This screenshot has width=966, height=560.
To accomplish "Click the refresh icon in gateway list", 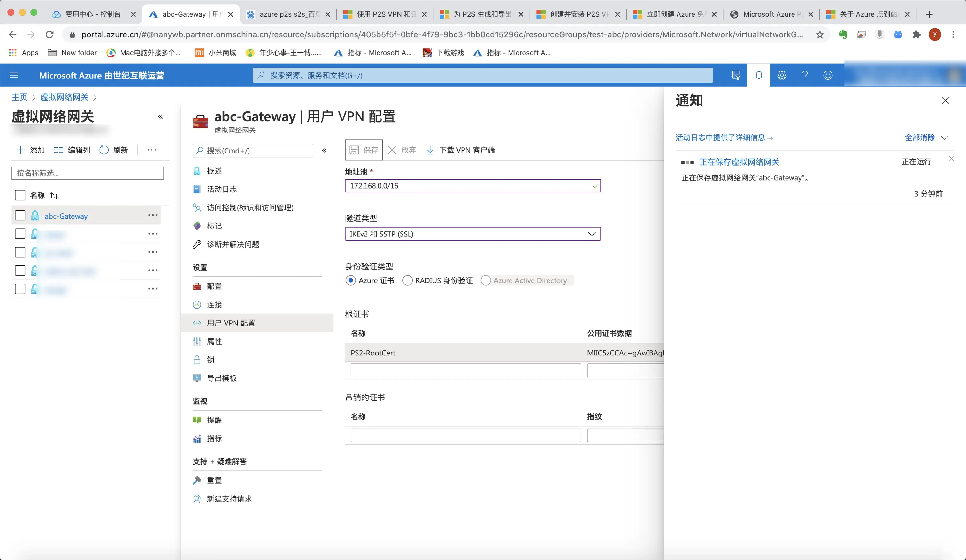I will pyautogui.click(x=104, y=150).
